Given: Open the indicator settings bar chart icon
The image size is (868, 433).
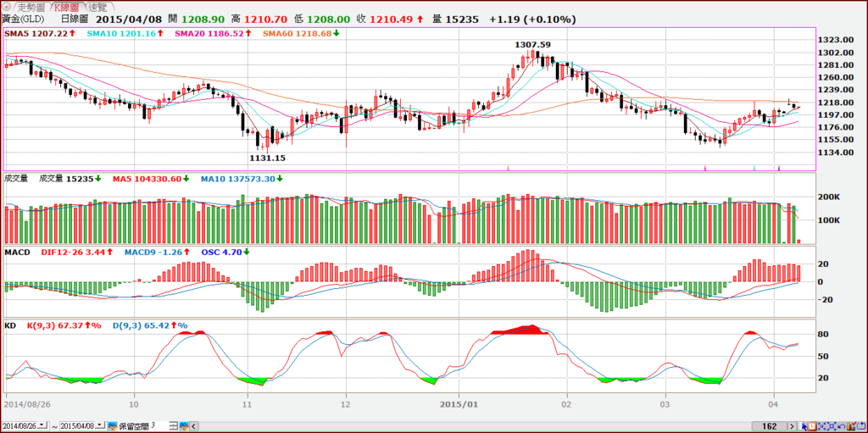Looking at the screenshot, I should point(851,426).
